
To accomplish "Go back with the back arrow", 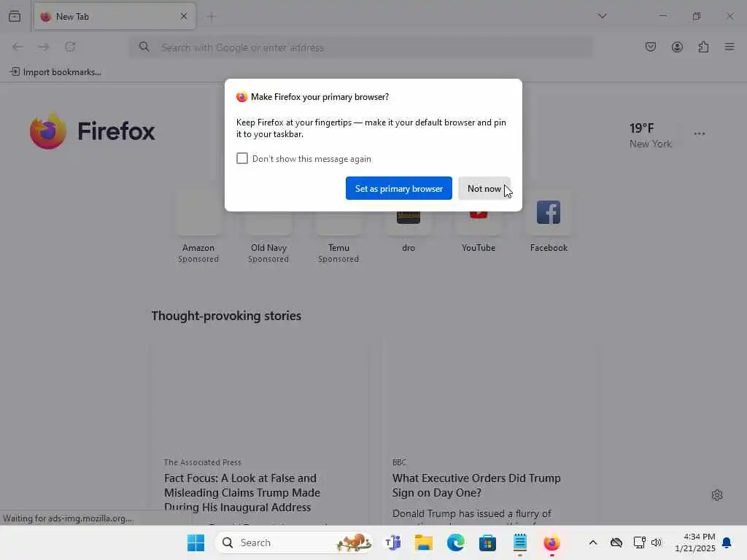I will (18, 47).
